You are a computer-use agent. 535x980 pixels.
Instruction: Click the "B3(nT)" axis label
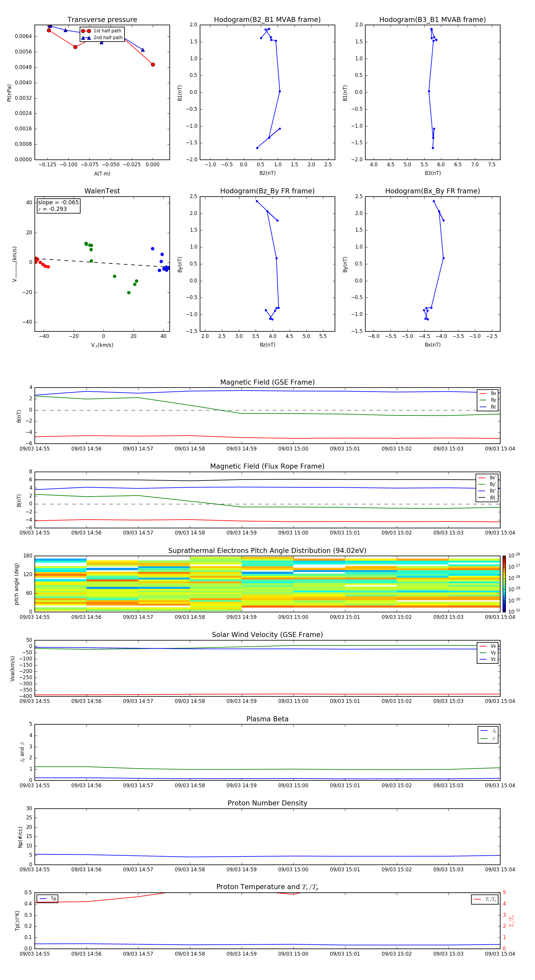[x=432, y=173]
